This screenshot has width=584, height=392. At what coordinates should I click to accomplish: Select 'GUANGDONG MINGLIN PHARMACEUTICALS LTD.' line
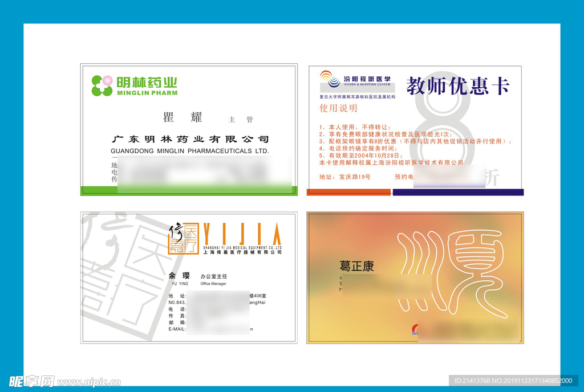189,151
